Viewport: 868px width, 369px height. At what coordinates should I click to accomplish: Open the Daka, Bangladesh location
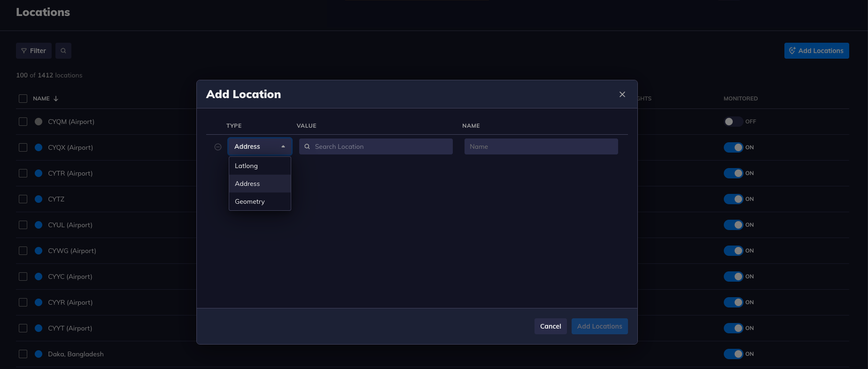click(76, 354)
